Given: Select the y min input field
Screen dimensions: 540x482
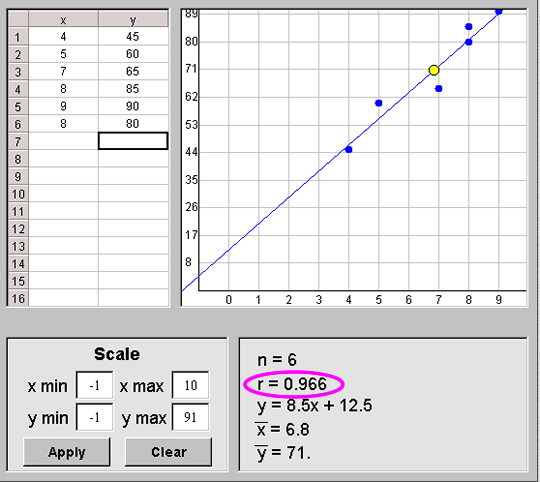Looking at the screenshot, I should (94, 417).
